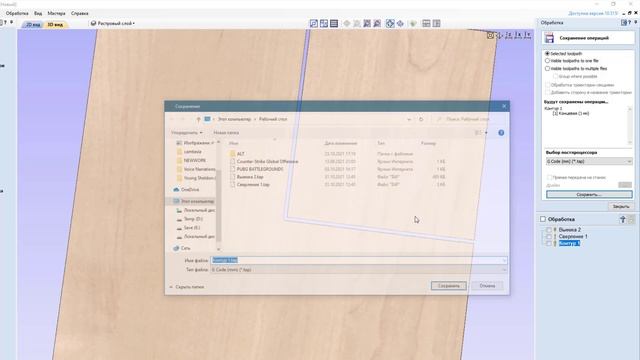Image resolution: width=640 pixels, height=360 pixels.
Task: Click the toolpath icon next to Выемка 2
Action: click(x=555, y=230)
